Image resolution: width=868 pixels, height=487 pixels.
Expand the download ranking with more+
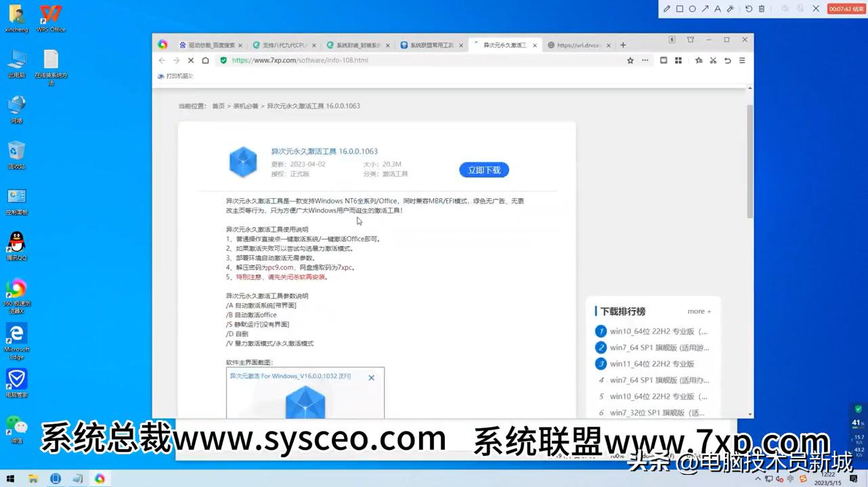pos(699,311)
